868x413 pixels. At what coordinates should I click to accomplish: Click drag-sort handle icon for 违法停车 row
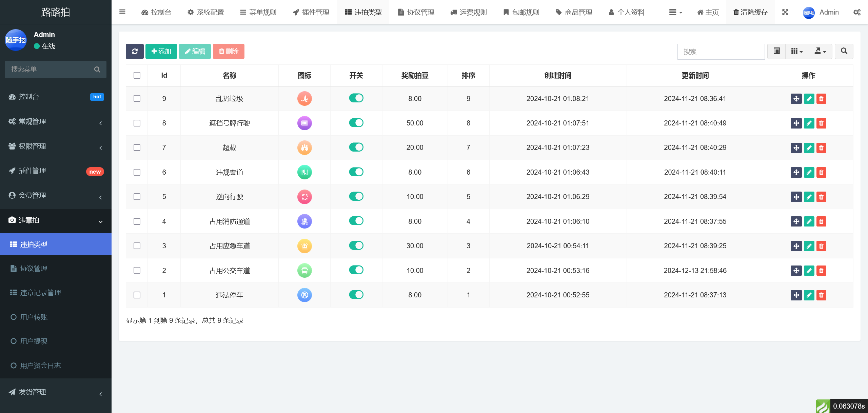coord(796,295)
